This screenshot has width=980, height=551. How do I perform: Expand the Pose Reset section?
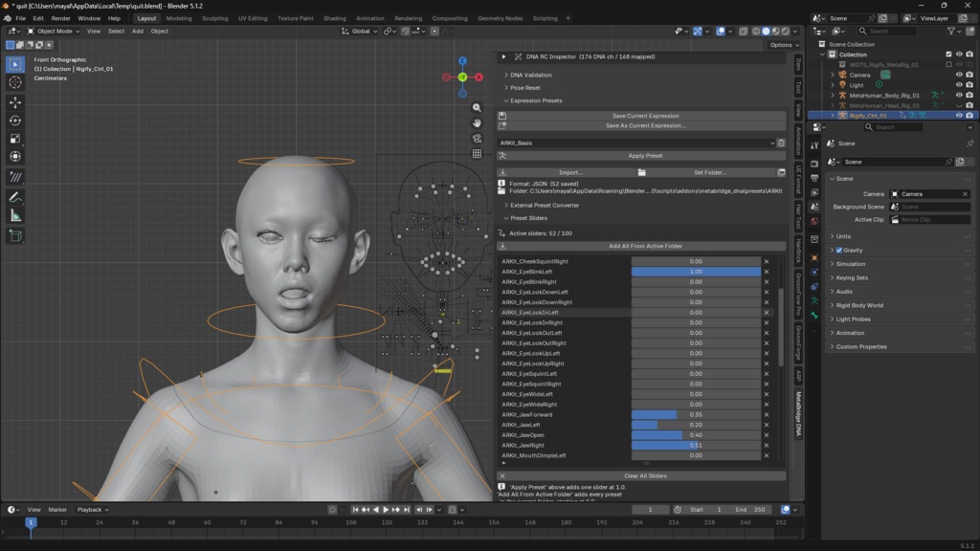click(x=525, y=88)
